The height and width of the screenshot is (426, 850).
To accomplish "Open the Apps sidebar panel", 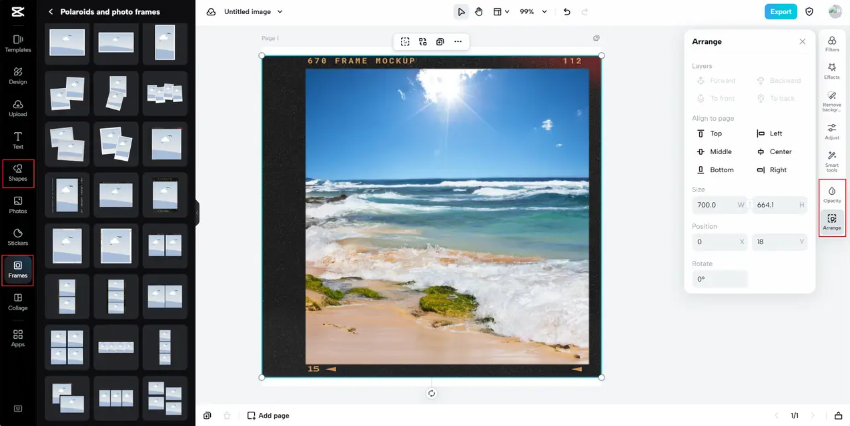I will (18, 338).
